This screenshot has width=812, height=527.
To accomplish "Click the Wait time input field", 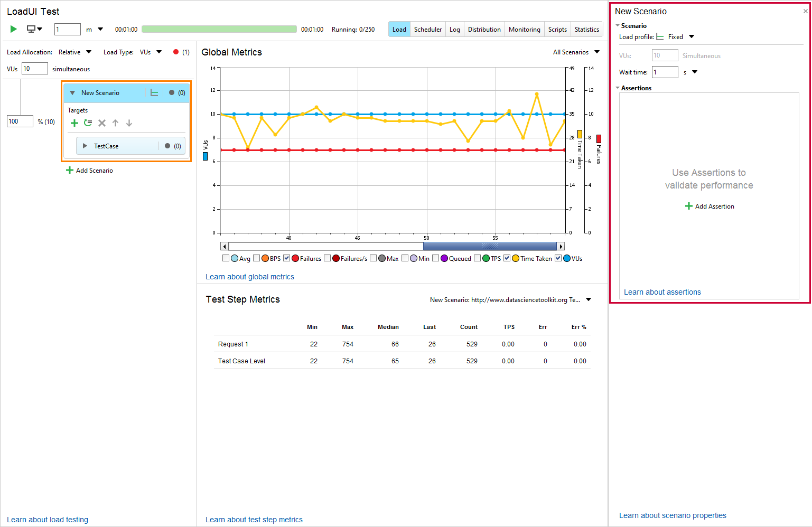I will coord(665,72).
